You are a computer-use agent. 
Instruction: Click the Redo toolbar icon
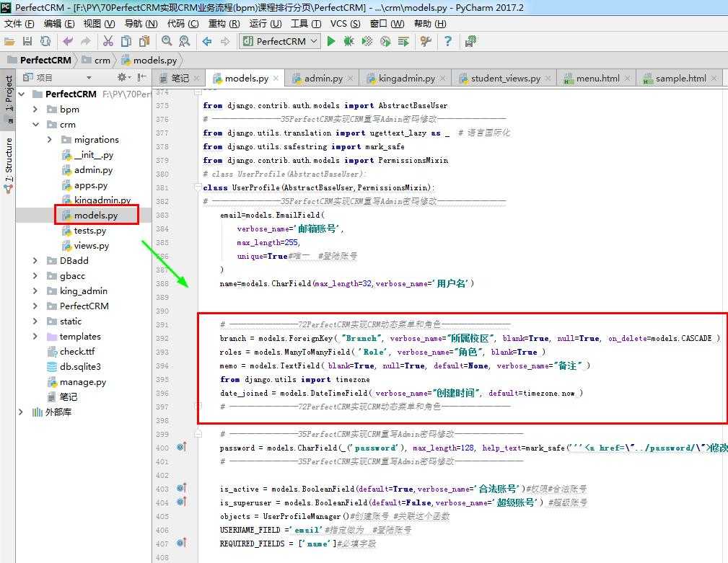click(86, 42)
